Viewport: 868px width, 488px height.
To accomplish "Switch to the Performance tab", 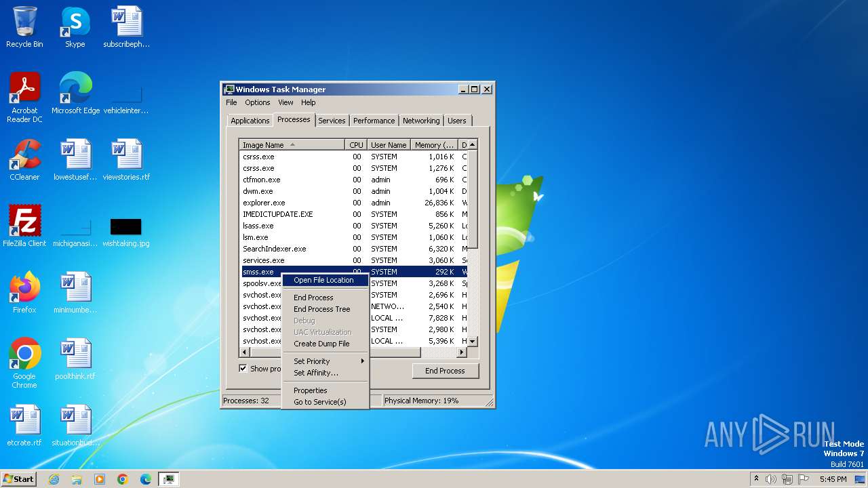I will tap(374, 121).
